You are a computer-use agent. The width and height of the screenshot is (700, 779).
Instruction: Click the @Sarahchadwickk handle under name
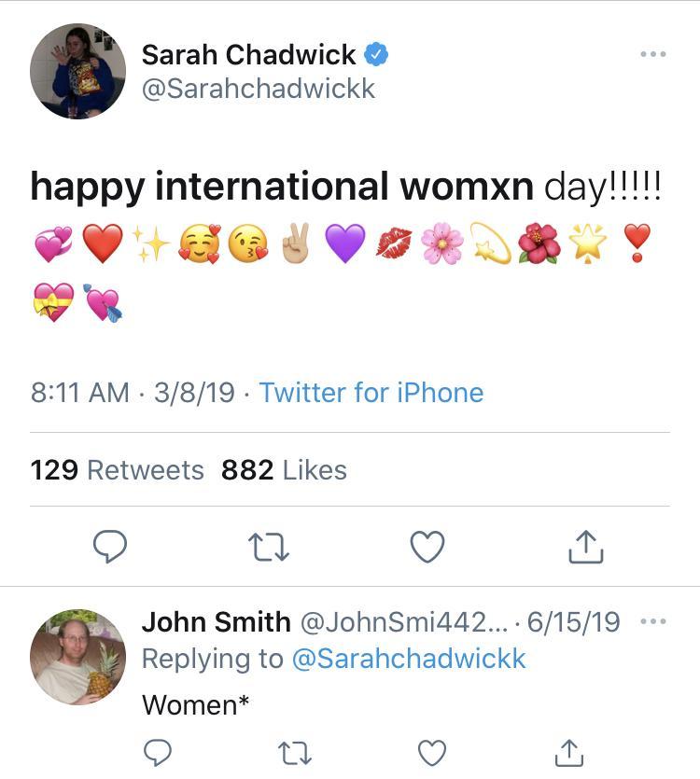[x=259, y=89]
